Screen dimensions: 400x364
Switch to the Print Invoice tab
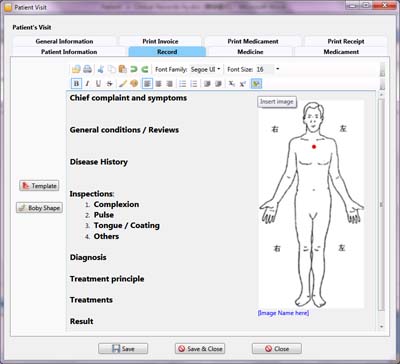point(160,41)
